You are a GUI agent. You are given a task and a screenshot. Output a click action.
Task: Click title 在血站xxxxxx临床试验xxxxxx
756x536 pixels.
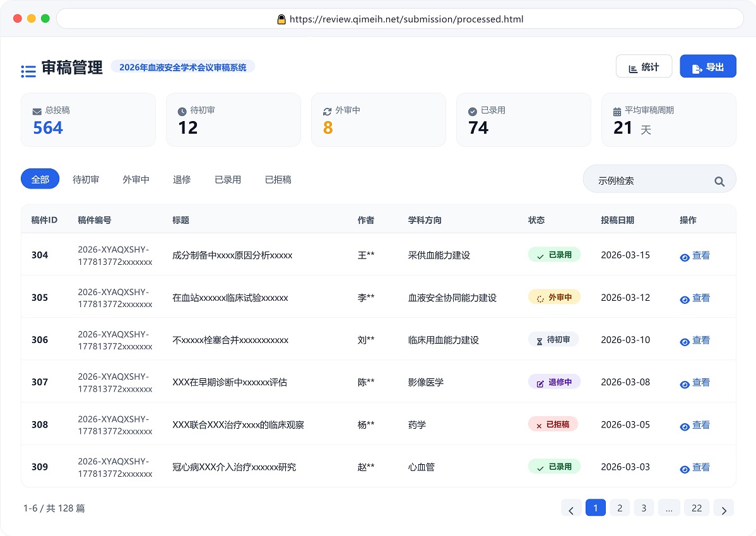point(230,298)
